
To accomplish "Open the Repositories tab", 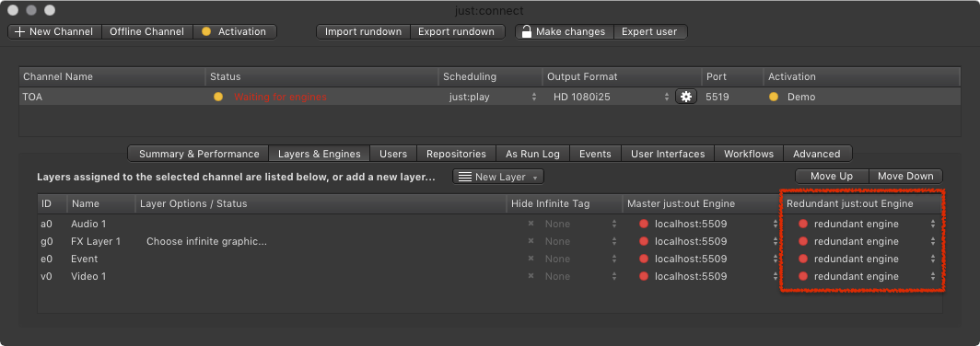I will click(456, 154).
